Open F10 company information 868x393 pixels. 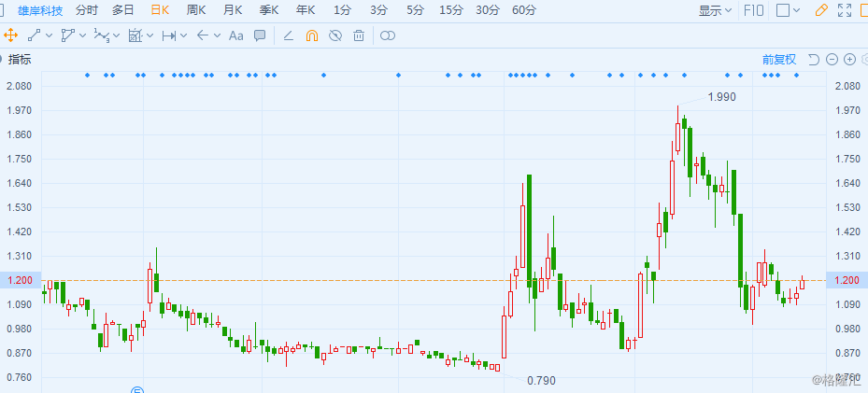(754, 11)
